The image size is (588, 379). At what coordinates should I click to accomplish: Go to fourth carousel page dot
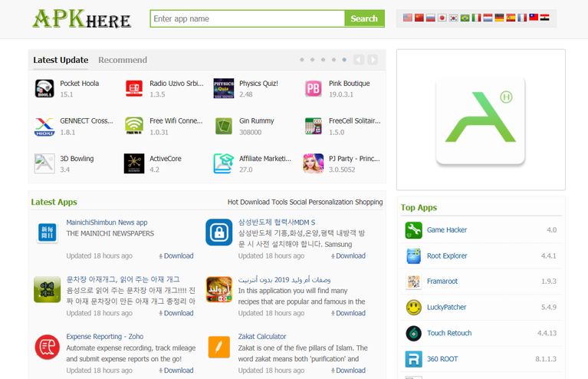(x=333, y=60)
